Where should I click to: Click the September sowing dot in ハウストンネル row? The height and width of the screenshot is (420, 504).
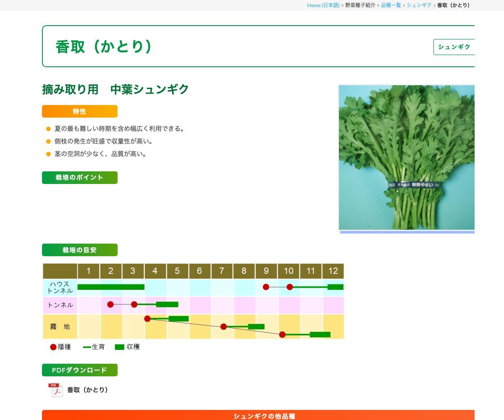(266, 287)
